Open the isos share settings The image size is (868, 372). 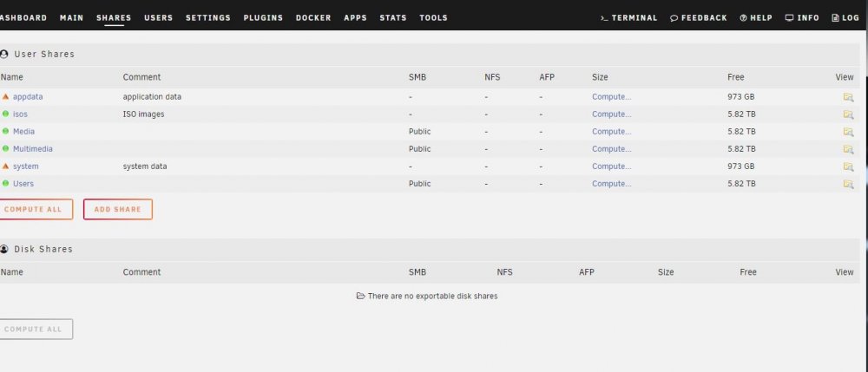[20, 114]
